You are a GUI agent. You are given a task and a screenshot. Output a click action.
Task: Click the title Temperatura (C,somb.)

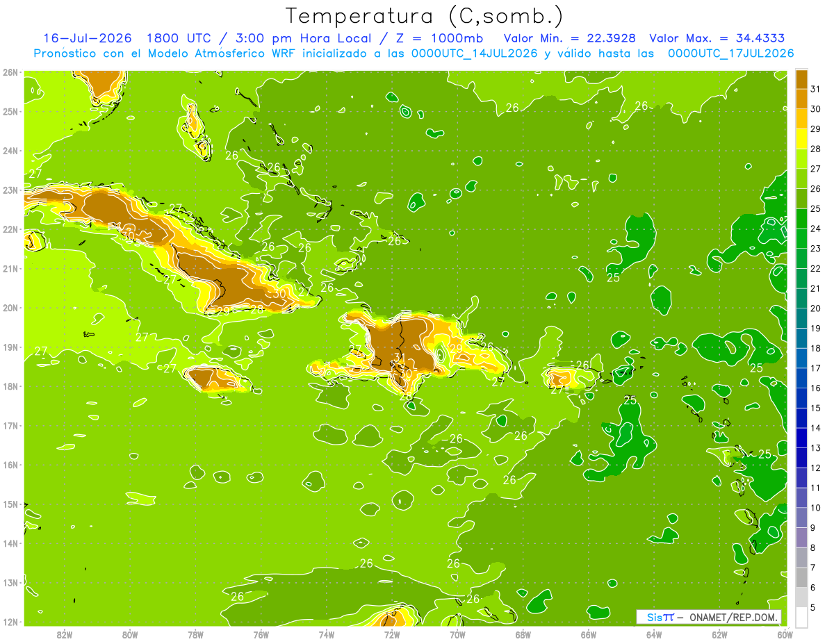(x=425, y=16)
